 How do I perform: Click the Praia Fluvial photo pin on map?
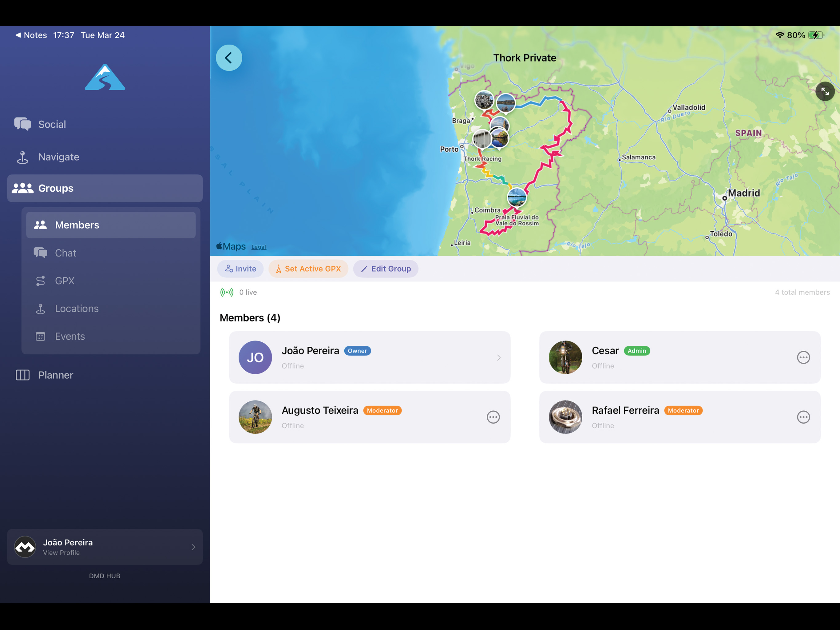[x=517, y=197]
